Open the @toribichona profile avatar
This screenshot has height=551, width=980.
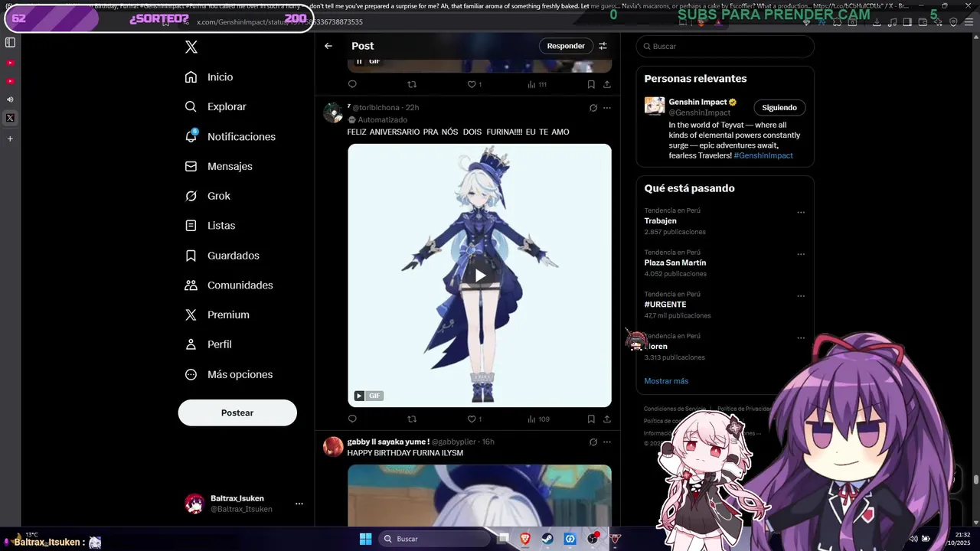click(333, 112)
